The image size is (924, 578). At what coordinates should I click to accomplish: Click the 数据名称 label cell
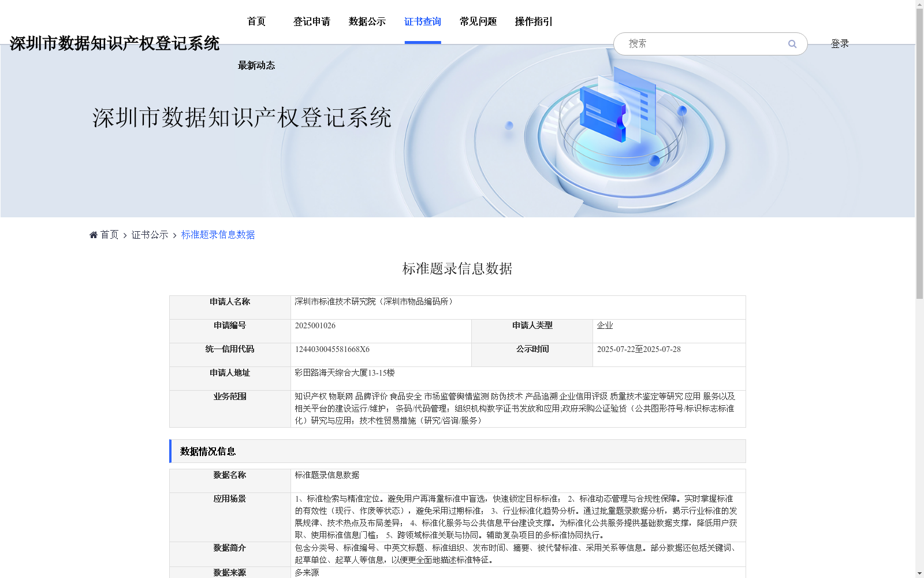click(230, 481)
